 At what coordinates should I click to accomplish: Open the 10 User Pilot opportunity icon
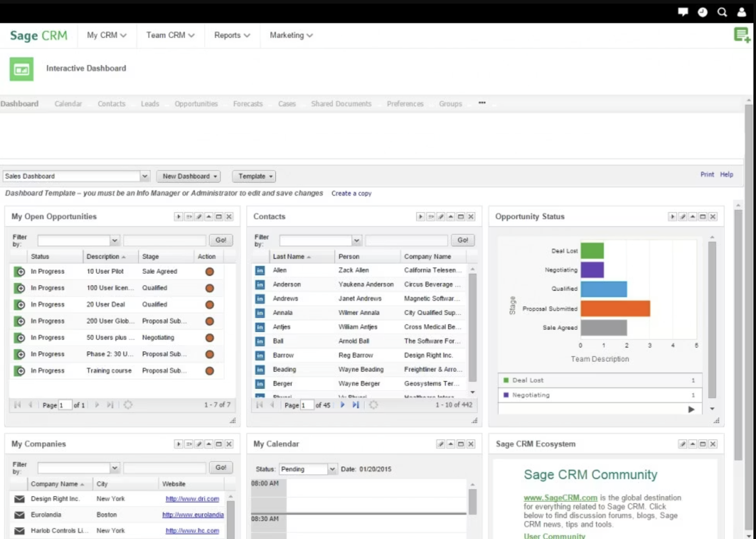pos(20,271)
